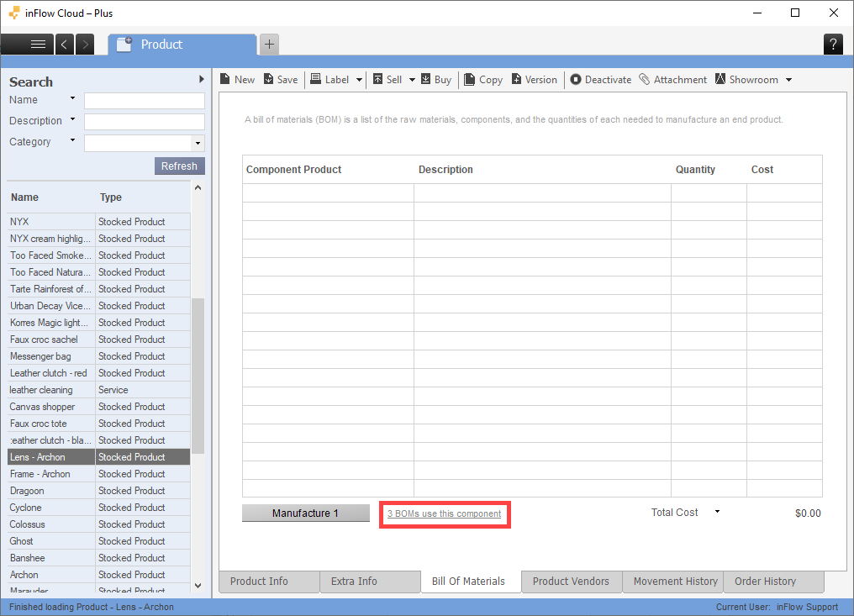The height and width of the screenshot is (616, 854).
Task: Open the Showroom dropdown menu
Action: tap(788, 80)
